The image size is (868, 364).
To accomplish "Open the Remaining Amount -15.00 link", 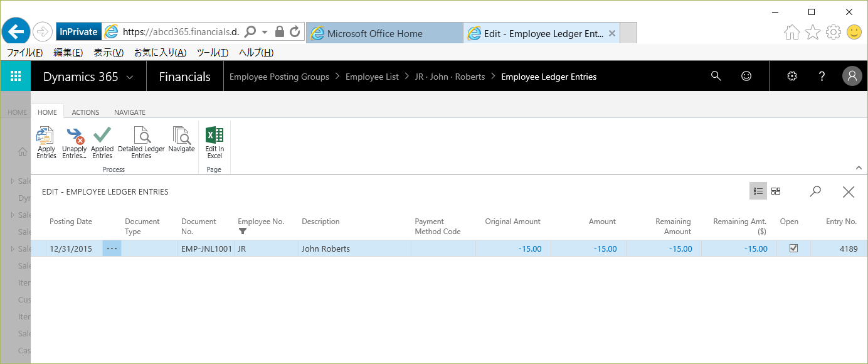I will (x=680, y=249).
